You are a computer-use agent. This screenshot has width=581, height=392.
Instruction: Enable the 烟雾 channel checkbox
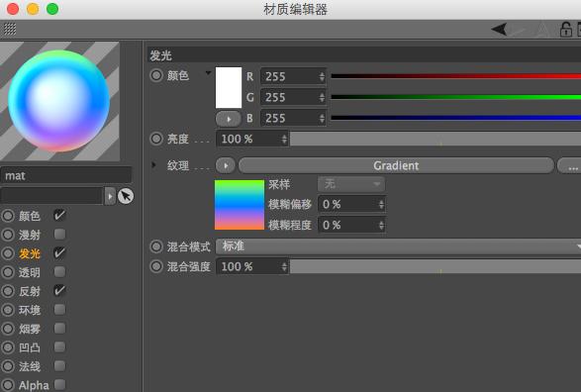point(59,329)
